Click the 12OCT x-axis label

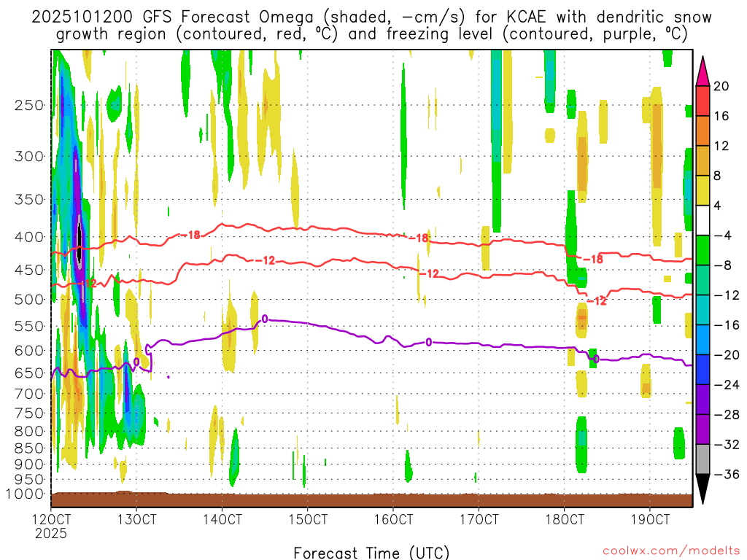tap(51, 519)
